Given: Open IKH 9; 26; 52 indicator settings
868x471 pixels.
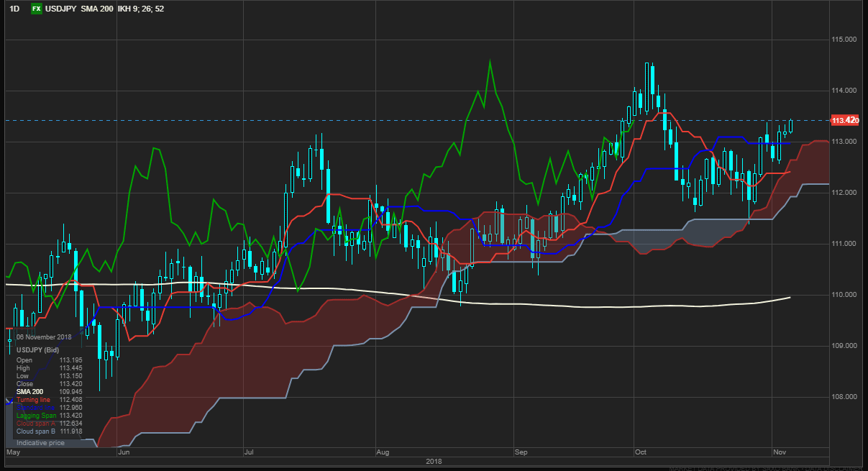Looking at the screenshot, I should [x=142, y=9].
